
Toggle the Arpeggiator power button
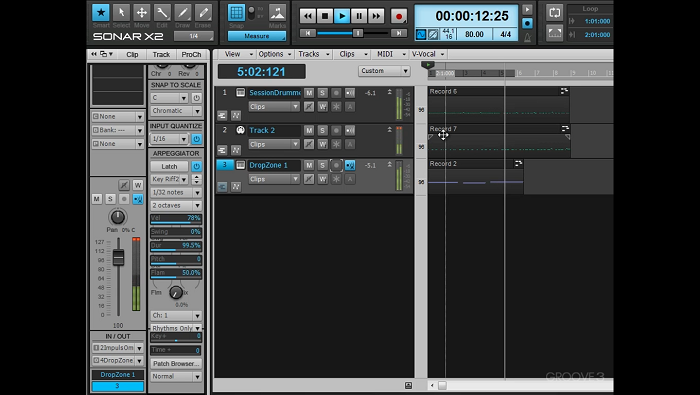pos(196,166)
